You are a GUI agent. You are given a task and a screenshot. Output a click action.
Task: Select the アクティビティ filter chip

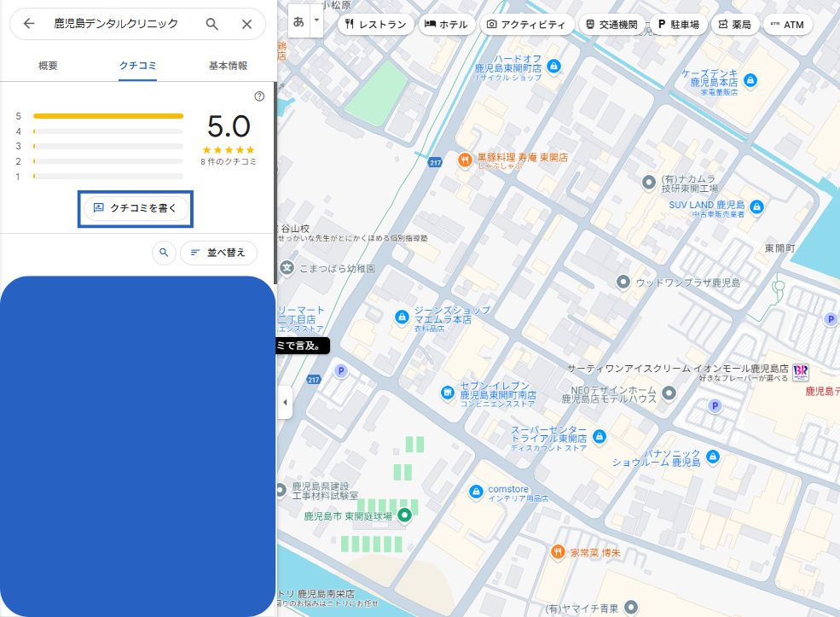click(525, 25)
